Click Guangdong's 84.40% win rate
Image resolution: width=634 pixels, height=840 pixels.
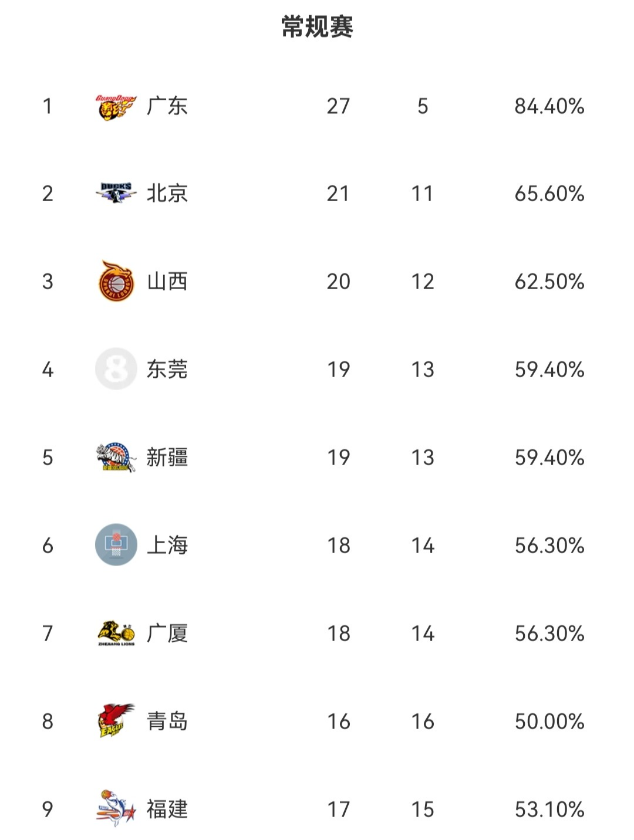(x=549, y=106)
